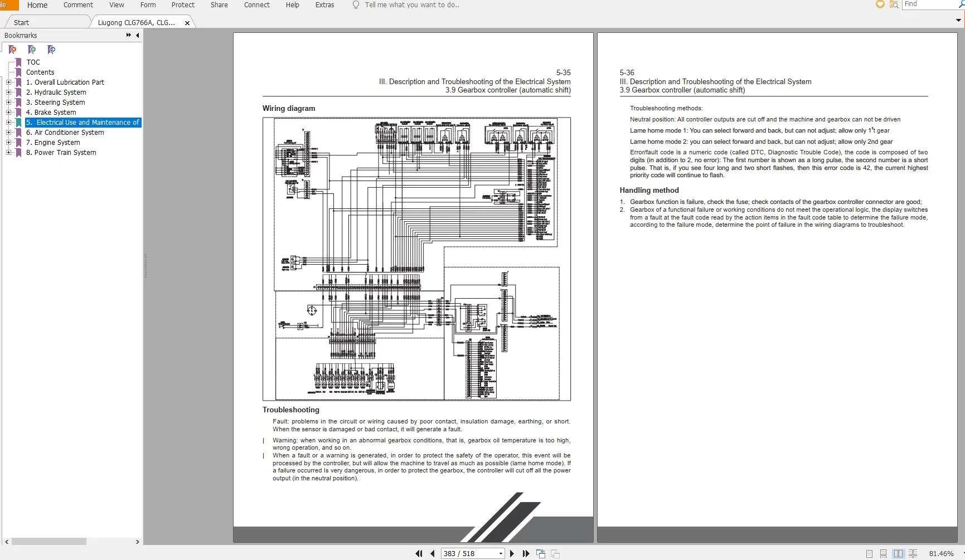Select the Engine System bookmark
965x560 pixels.
coord(57,143)
